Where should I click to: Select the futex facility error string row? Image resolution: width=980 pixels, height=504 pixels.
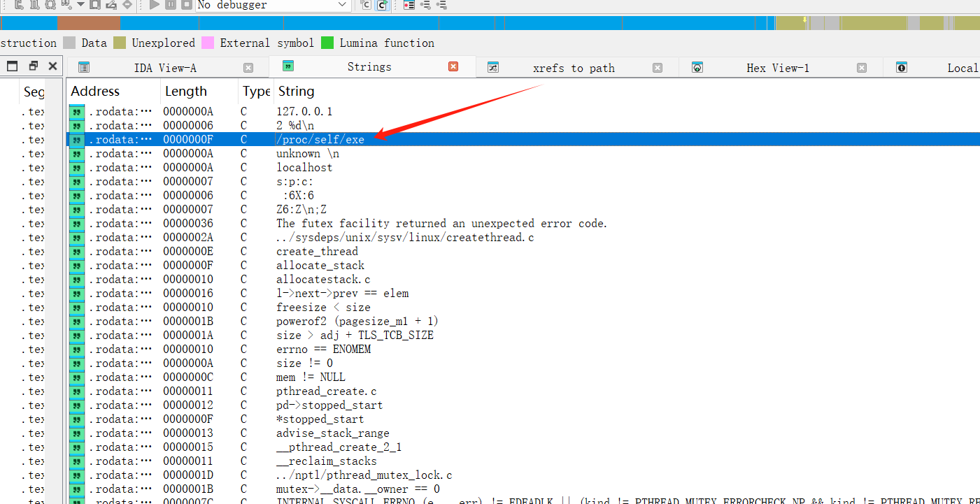pos(523,224)
